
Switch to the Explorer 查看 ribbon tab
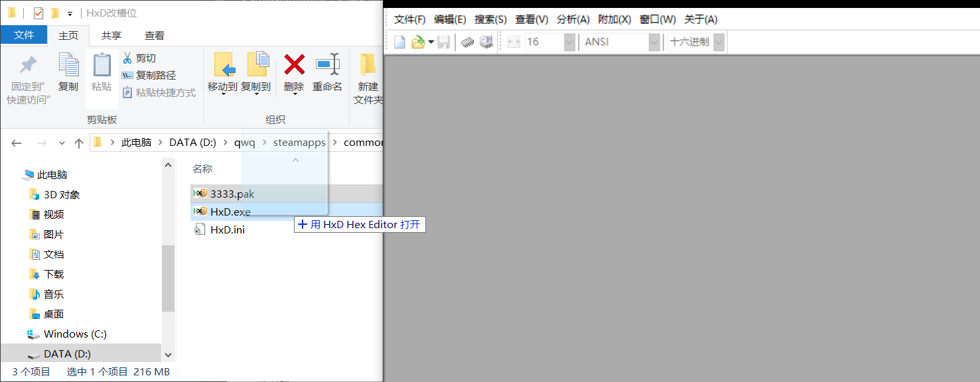pos(155,35)
